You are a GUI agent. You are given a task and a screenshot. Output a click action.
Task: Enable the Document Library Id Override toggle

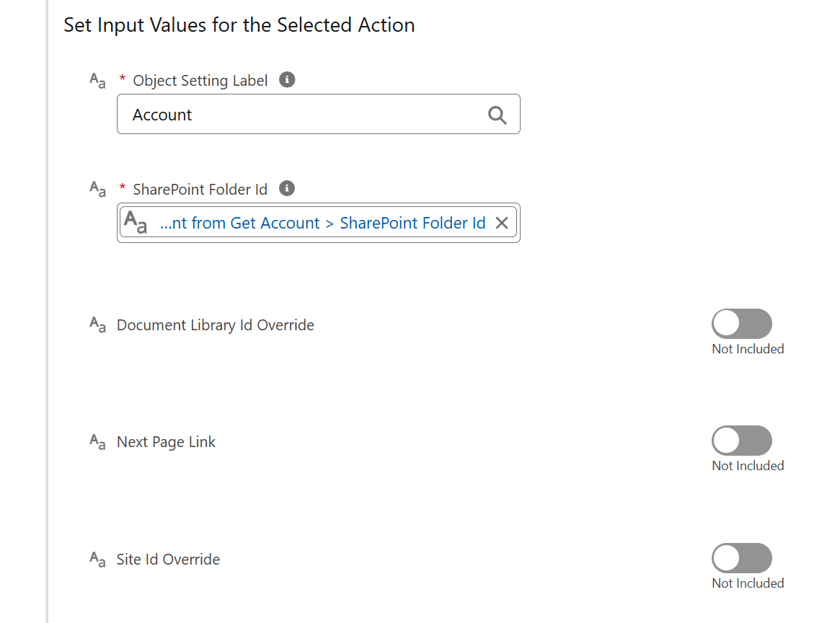tap(742, 324)
